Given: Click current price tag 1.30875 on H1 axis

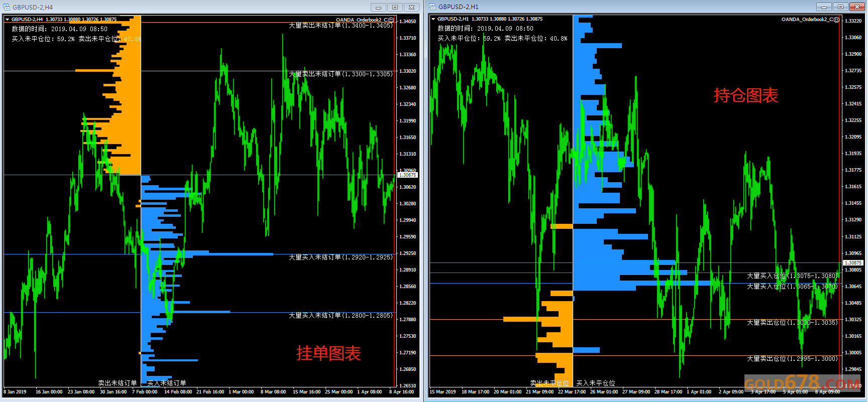Looking at the screenshot, I should tap(852, 262).
